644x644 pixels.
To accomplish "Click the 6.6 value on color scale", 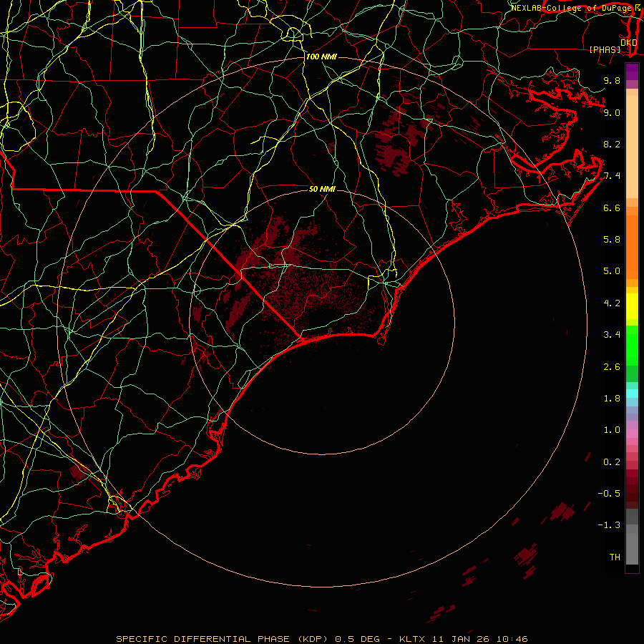I will (x=612, y=208).
